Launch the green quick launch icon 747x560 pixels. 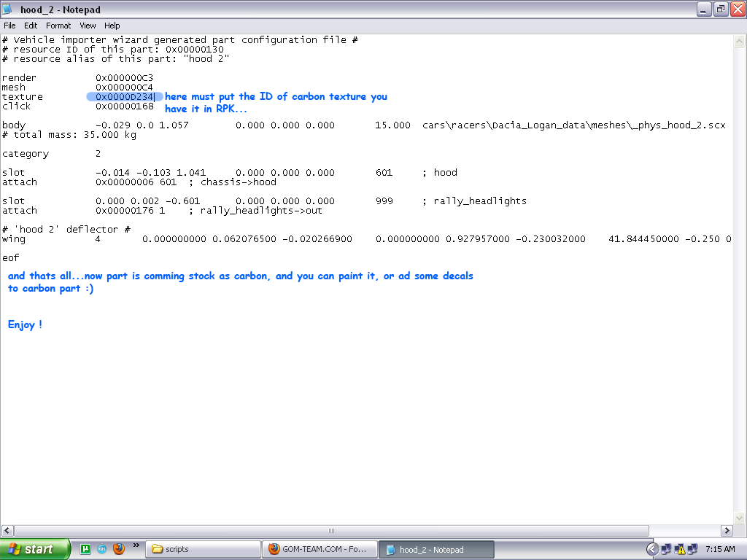click(x=85, y=549)
